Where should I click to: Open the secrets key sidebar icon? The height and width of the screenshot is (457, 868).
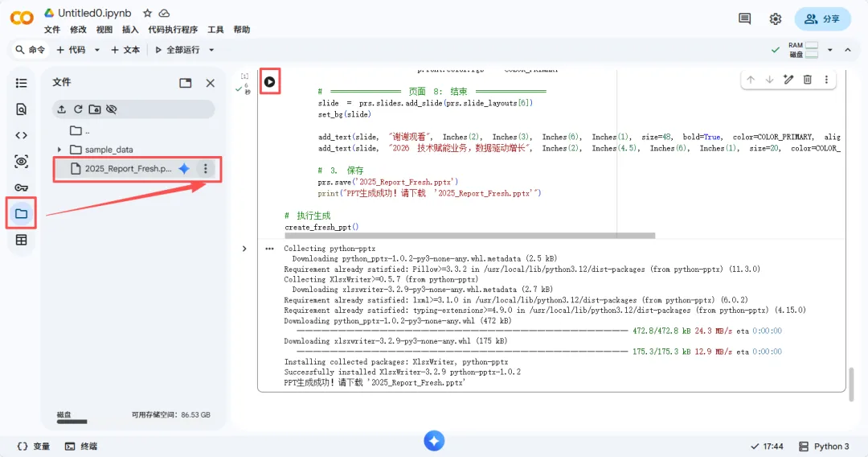coord(21,187)
